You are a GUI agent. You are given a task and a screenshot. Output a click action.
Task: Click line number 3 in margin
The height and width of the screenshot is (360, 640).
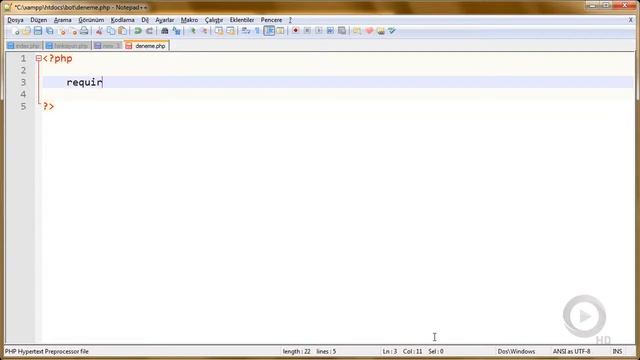[x=23, y=82]
